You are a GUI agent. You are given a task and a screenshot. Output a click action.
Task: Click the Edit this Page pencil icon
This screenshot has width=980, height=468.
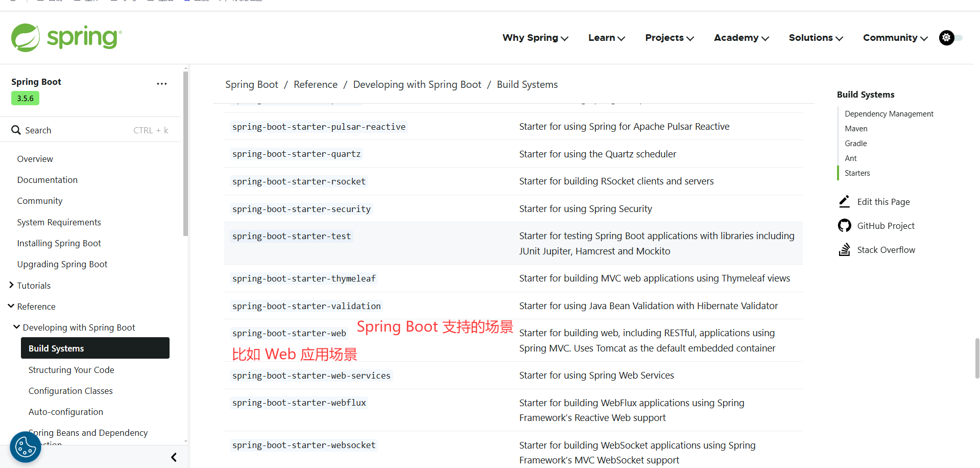tap(844, 201)
